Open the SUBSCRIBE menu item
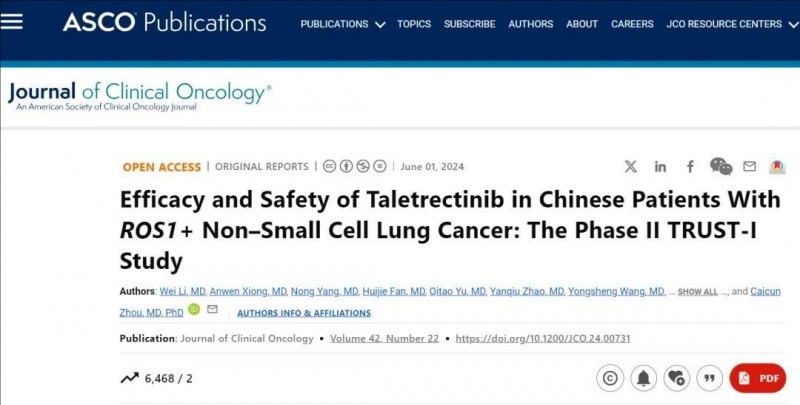Viewport: 800px width, 405px height. [469, 24]
